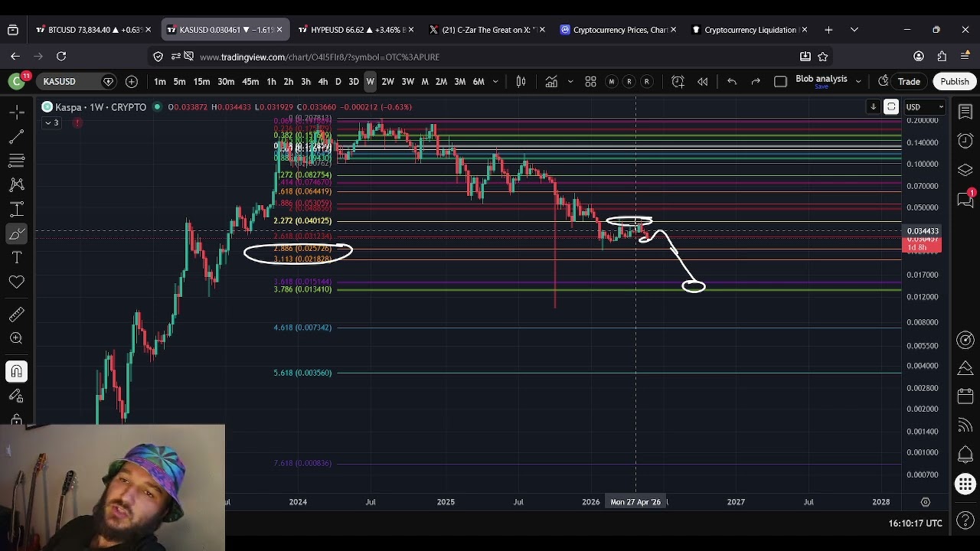Viewport: 980px width, 551px height.
Task: Undo the last chart action
Action: pos(732,81)
